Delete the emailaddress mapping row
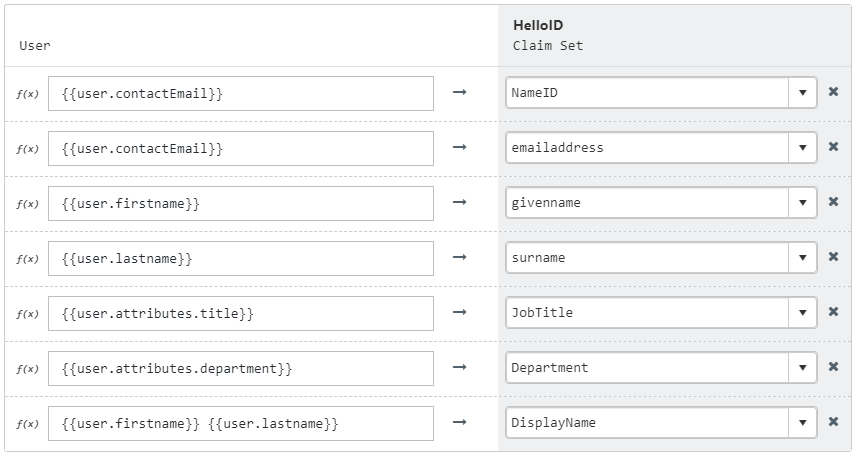This screenshot has width=858, height=455. click(833, 147)
